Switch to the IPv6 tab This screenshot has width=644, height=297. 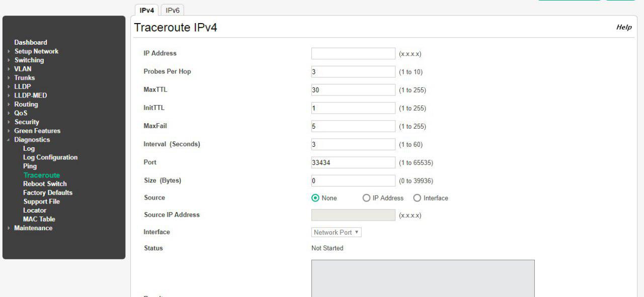[173, 11]
